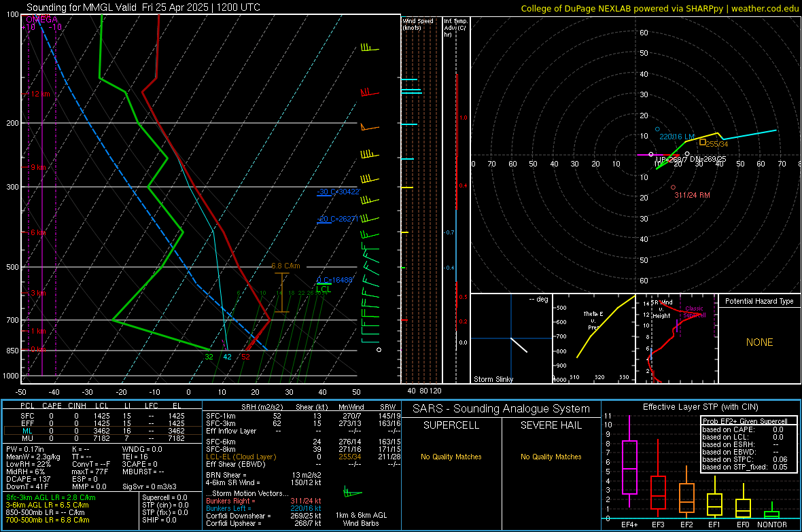Click the 311/24 RM hodograph label

pos(692,195)
